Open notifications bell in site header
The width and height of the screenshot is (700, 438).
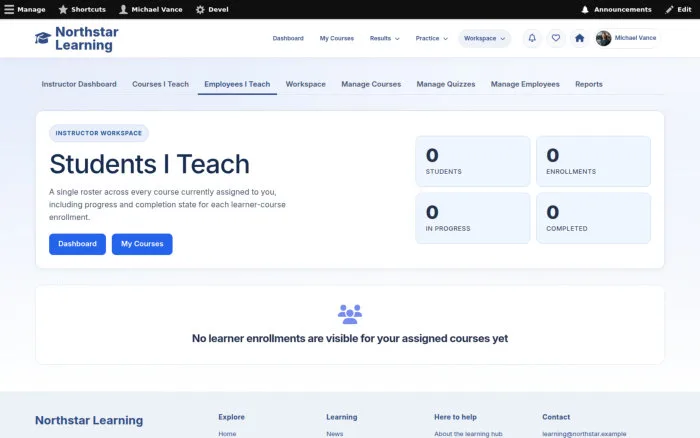(532, 38)
